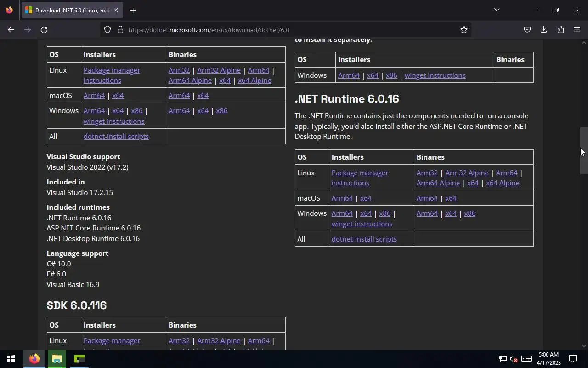
Task: Download Windows x86 binary in top-left table
Action: tap(221, 110)
